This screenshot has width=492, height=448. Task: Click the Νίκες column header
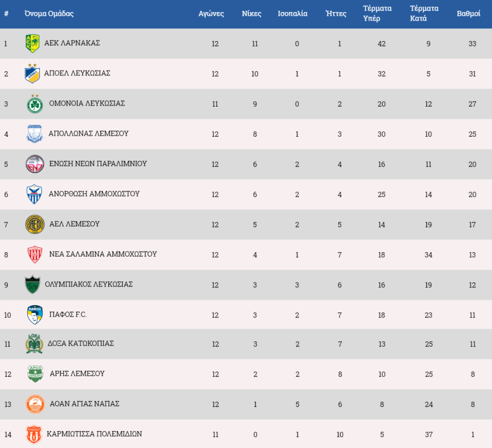click(x=251, y=14)
